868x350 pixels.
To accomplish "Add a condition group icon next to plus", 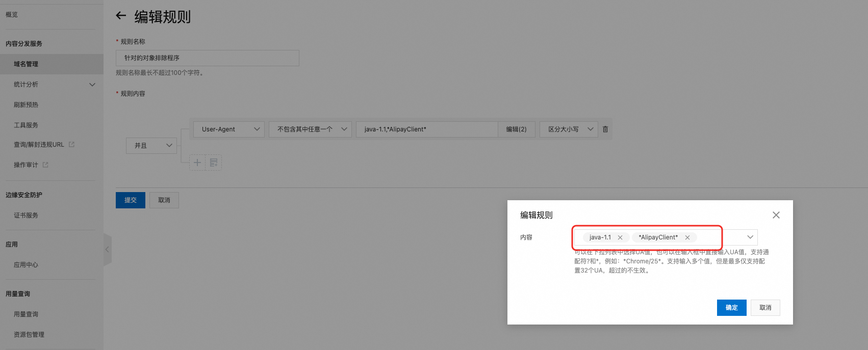I will tap(214, 163).
